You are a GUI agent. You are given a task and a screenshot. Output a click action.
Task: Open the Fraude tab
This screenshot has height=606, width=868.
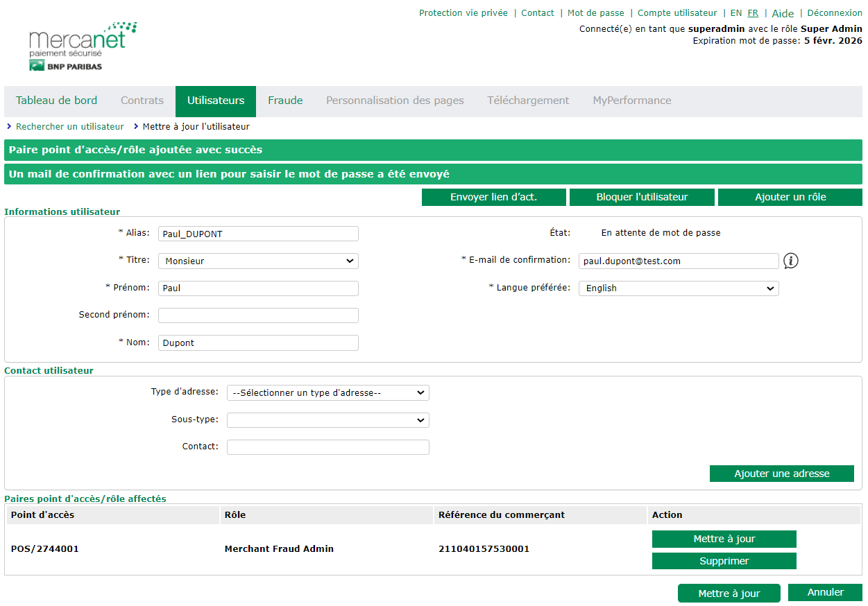coord(285,101)
